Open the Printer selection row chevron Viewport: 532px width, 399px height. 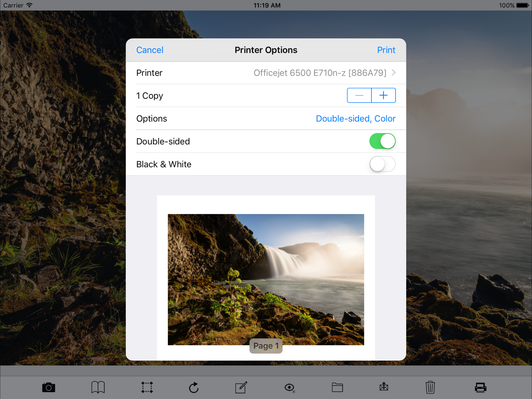394,73
